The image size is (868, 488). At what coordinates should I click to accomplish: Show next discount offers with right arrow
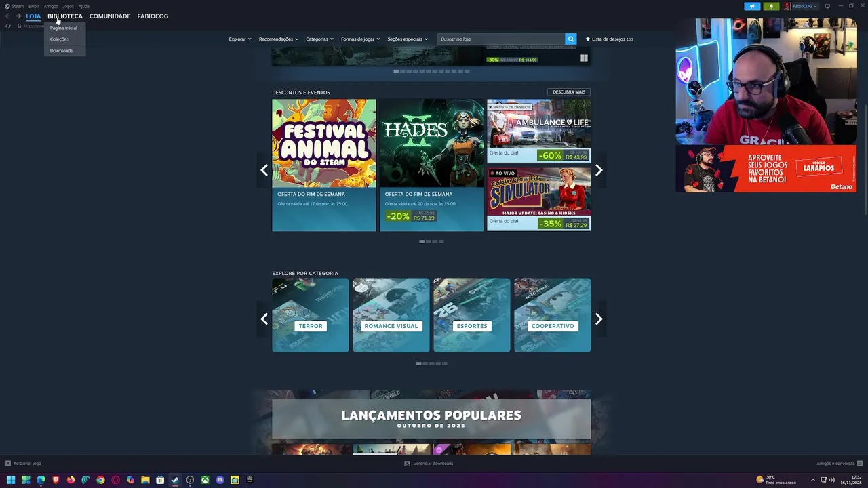599,171
